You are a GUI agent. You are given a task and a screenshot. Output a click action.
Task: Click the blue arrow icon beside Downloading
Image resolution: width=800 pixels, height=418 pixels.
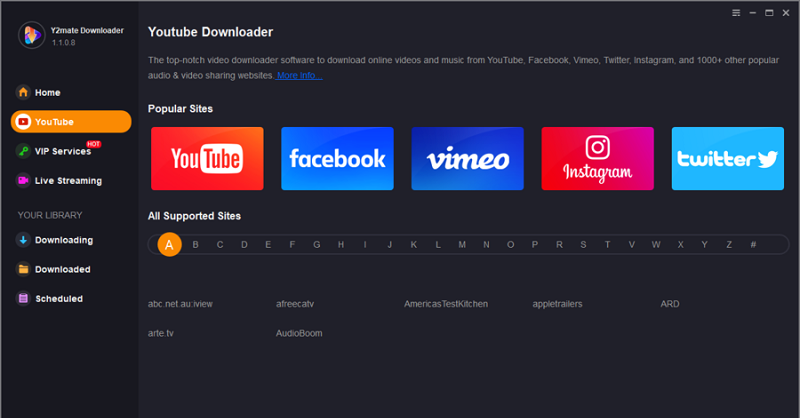click(23, 239)
